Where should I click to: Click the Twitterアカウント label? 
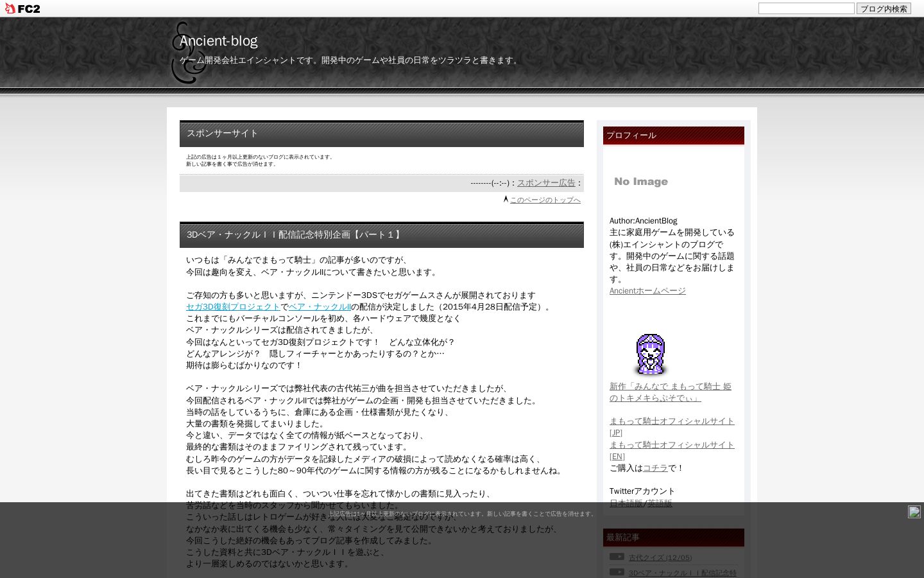642,491
